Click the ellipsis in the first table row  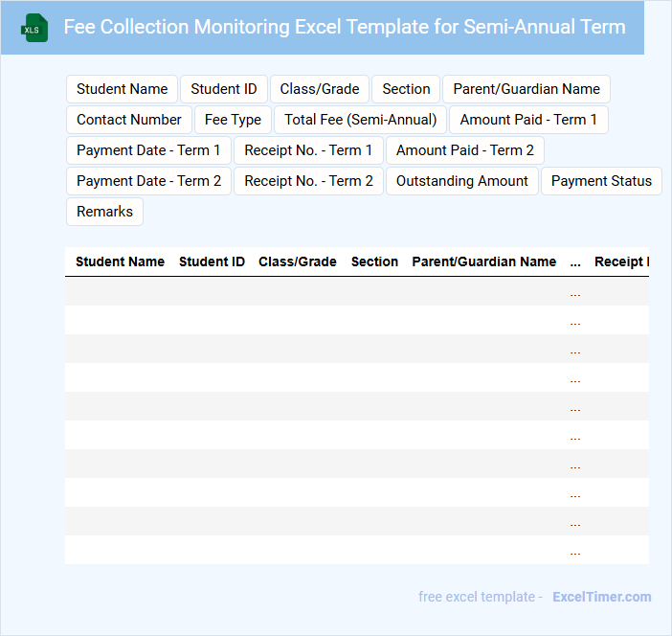(x=574, y=292)
